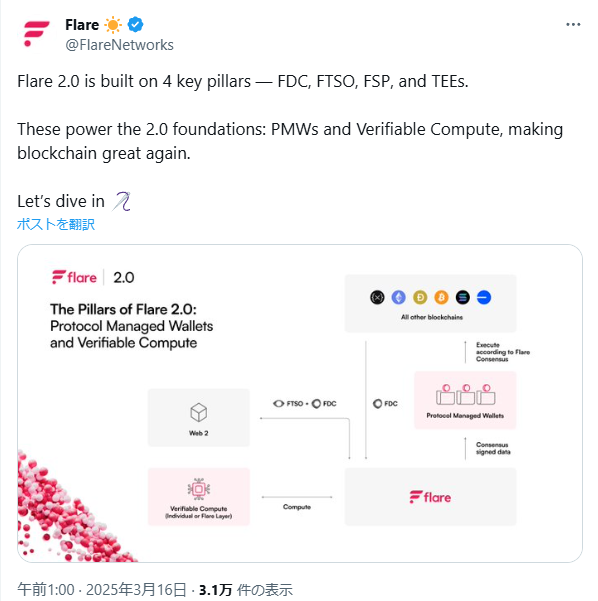This screenshot has width=598, height=601.
Task: Click the XRP icon in the image
Action: (377, 297)
